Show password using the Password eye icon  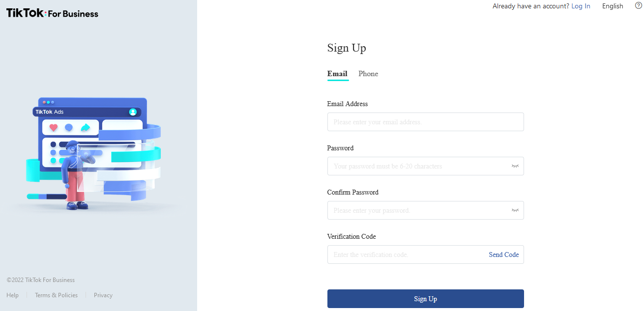pyautogui.click(x=515, y=166)
